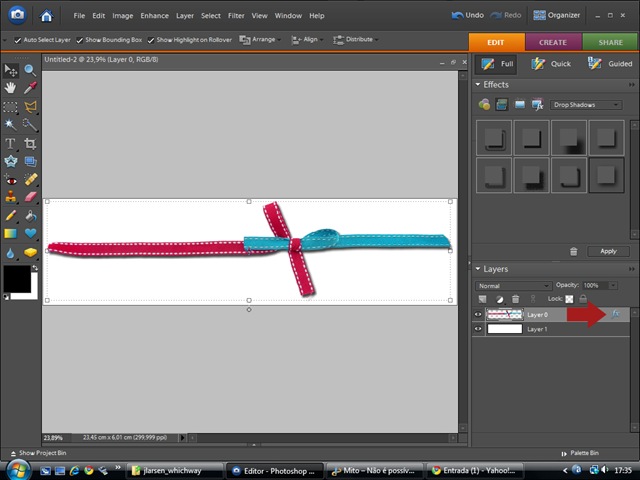Screen dimensions: 640x480
Task: Select the Straighten tool
Action: coord(30,161)
